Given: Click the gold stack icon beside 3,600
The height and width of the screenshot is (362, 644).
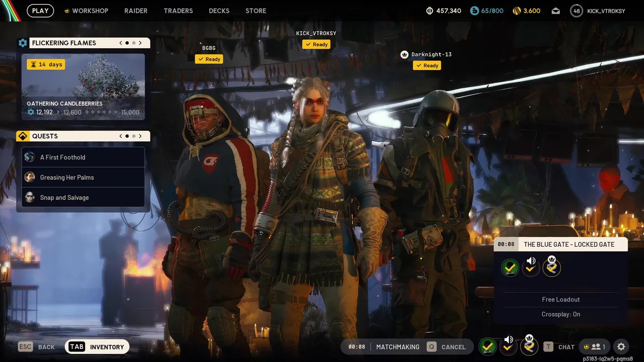Looking at the screenshot, I should pyautogui.click(x=516, y=11).
